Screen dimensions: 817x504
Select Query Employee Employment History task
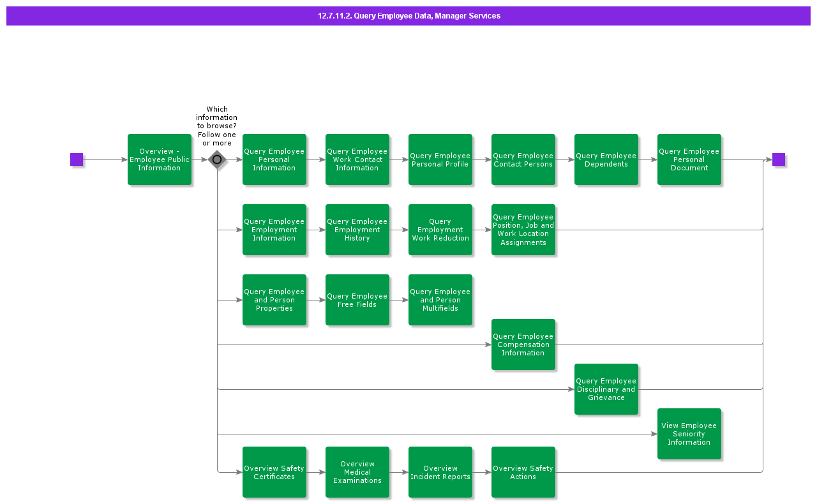357,230
